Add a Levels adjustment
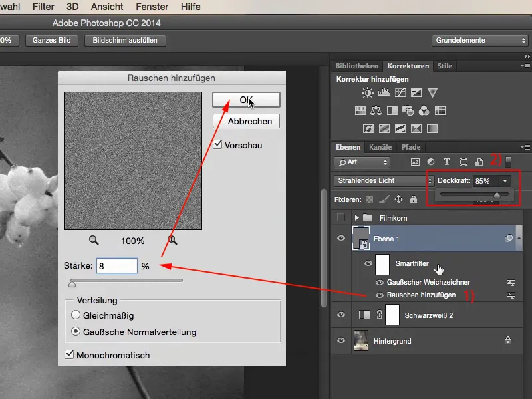Image resolution: width=532 pixels, height=399 pixels. click(384, 92)
